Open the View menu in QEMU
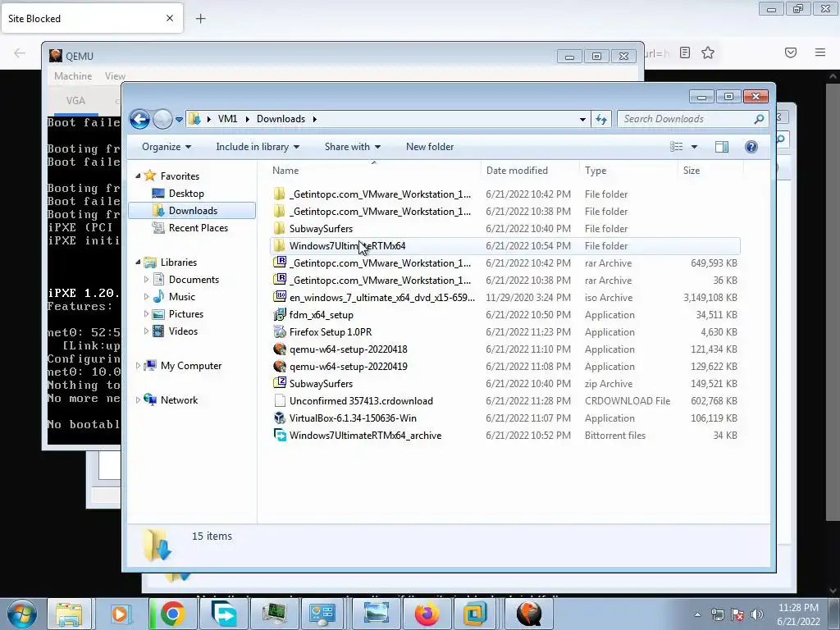 pyautogui.click(x=115, y=76)
